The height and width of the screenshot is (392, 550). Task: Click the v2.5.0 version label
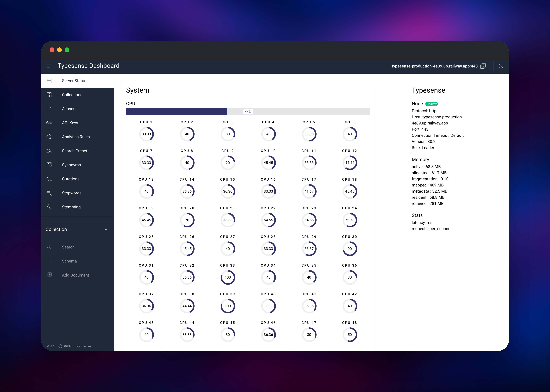tap(50, 346)
